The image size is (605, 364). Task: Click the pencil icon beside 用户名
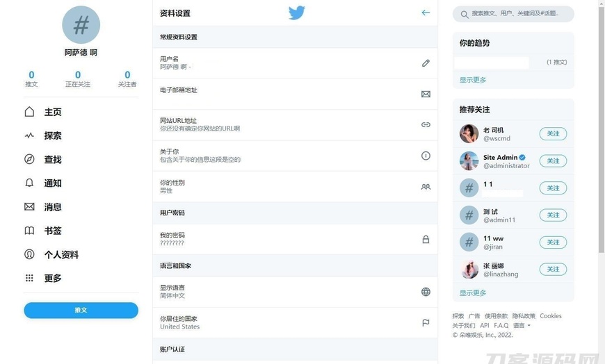(426, 63)
